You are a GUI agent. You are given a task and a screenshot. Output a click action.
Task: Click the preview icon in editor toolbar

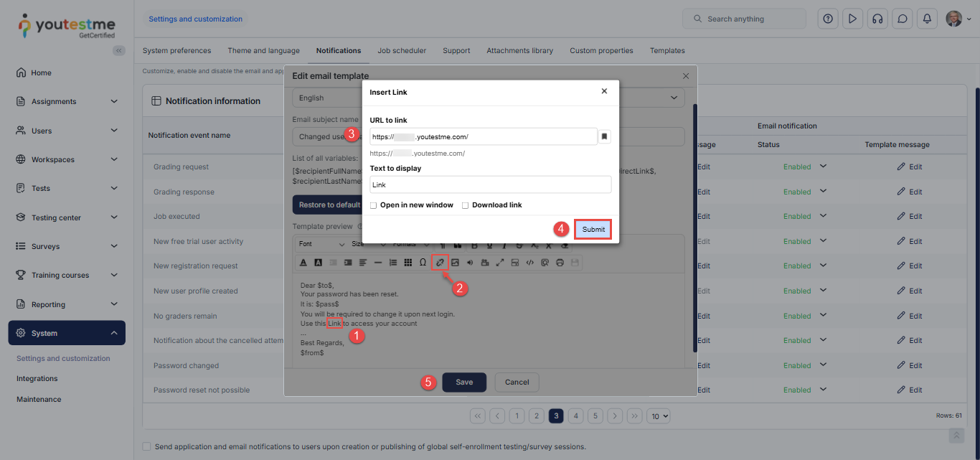545,262
